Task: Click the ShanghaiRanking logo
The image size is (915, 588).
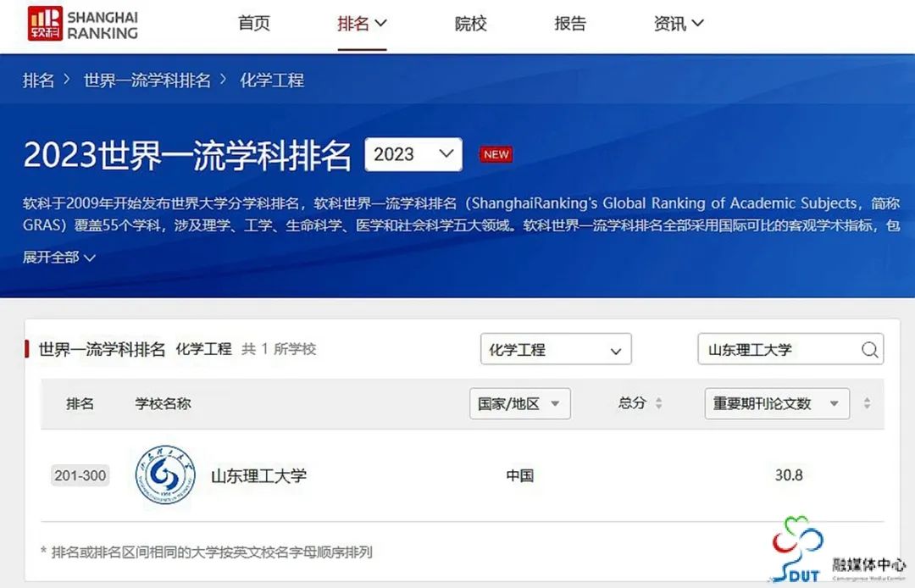Action: [83, 24]
